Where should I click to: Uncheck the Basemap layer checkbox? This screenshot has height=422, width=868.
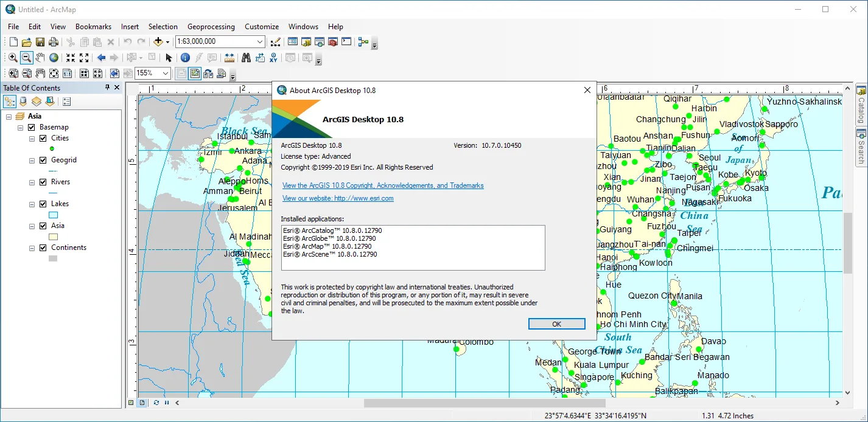pyautogui.click(x=32, y=128)
